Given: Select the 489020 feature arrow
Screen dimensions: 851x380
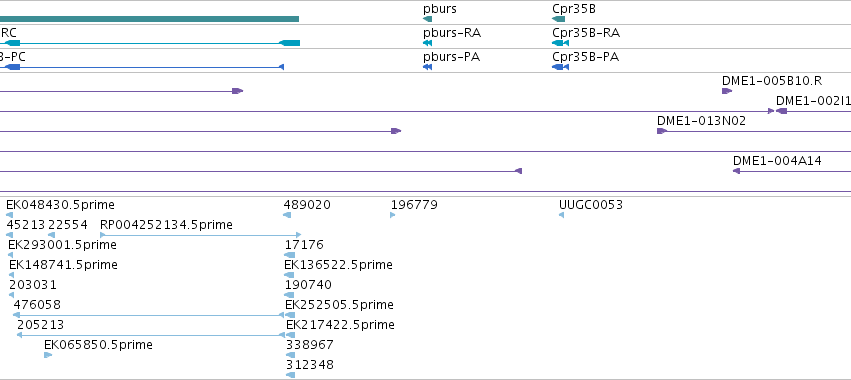Looking at the screenshot, I should [x=287, y=215].
